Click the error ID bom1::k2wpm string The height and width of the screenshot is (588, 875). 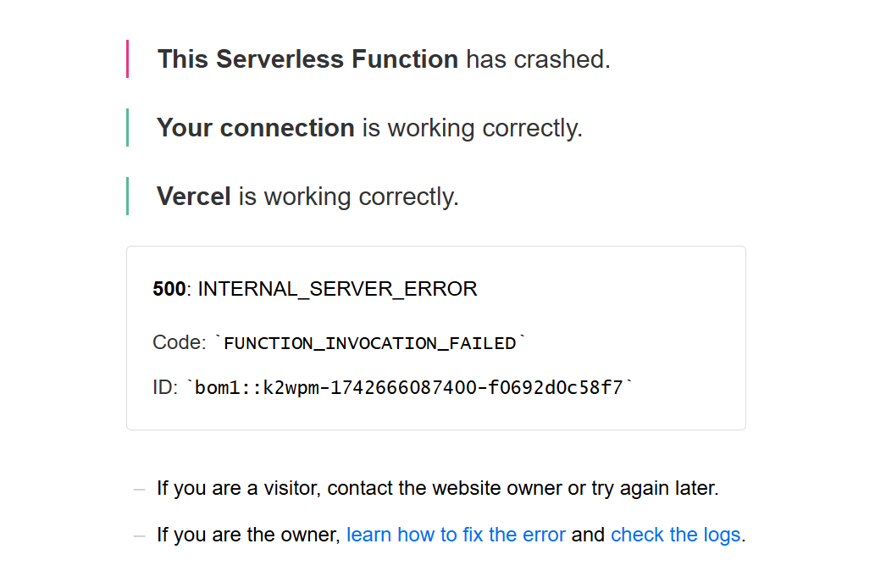click(x=413, y=387)
